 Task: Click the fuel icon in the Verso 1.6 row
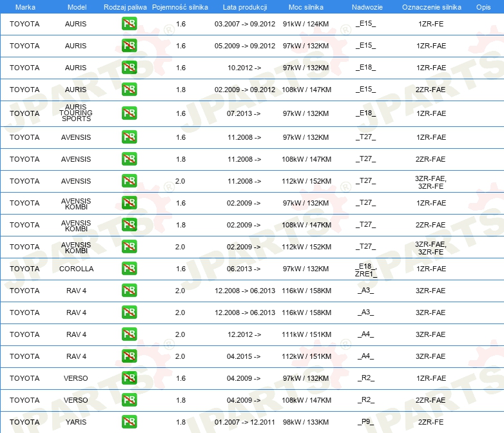[129, 378]
